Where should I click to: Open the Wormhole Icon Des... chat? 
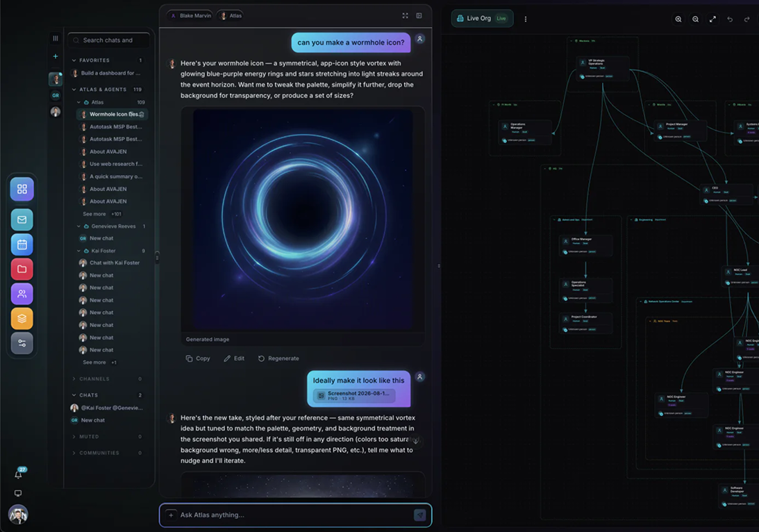point(112,114)
